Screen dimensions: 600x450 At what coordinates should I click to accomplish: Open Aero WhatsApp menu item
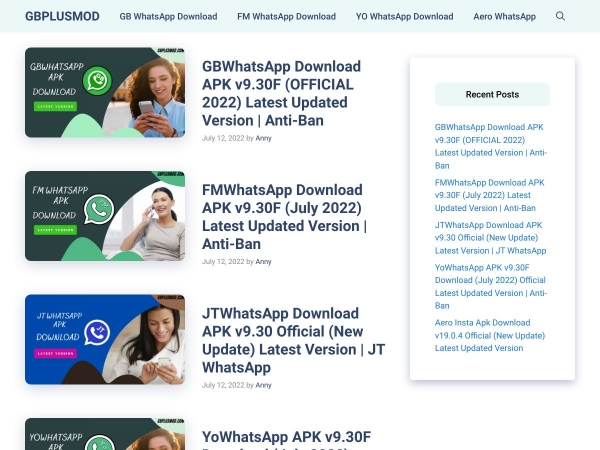point(504,16)
